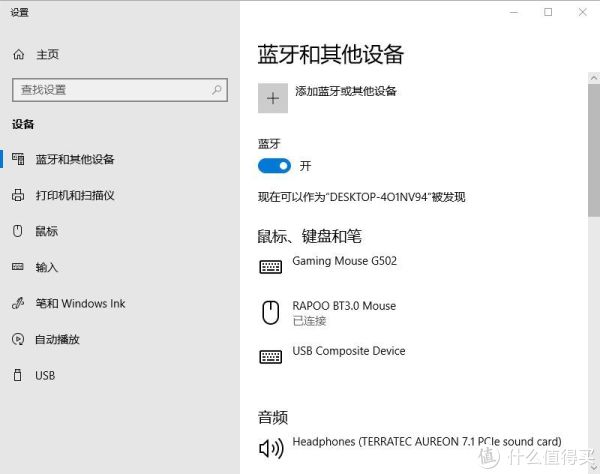Click the 已连接 status under RAPOO mouse

coord(310,321)
